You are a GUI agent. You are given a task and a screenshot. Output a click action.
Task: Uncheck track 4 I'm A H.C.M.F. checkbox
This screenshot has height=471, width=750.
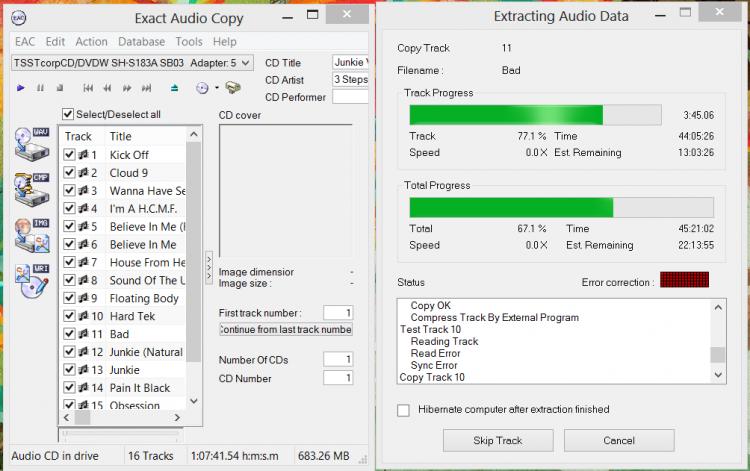69,208
